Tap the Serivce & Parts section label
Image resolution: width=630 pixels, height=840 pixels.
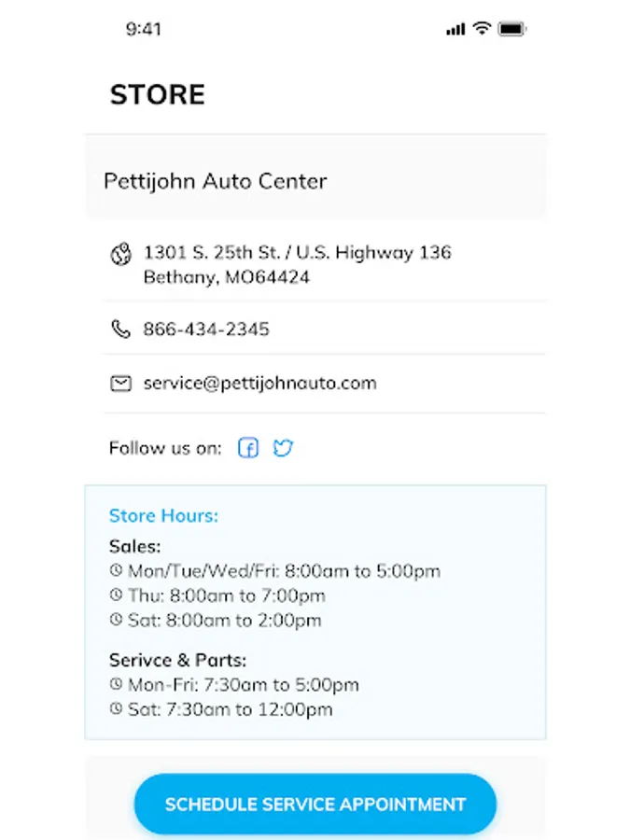[x=177, y=660]
